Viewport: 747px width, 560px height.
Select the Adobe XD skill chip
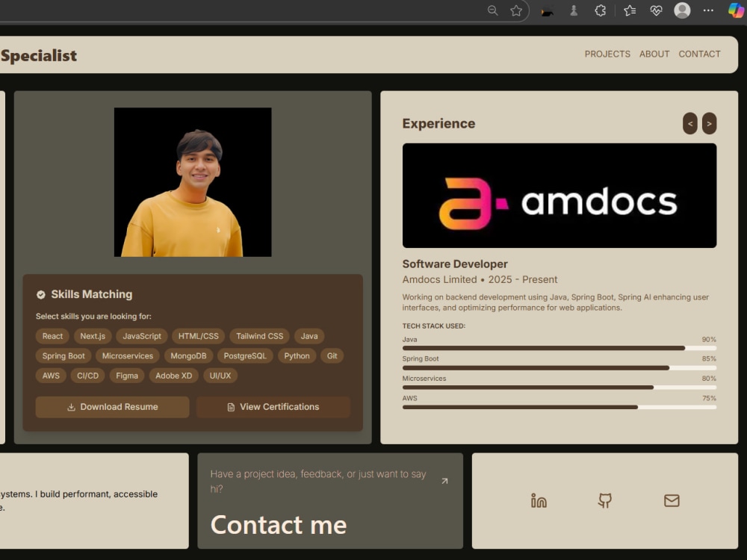174,376
